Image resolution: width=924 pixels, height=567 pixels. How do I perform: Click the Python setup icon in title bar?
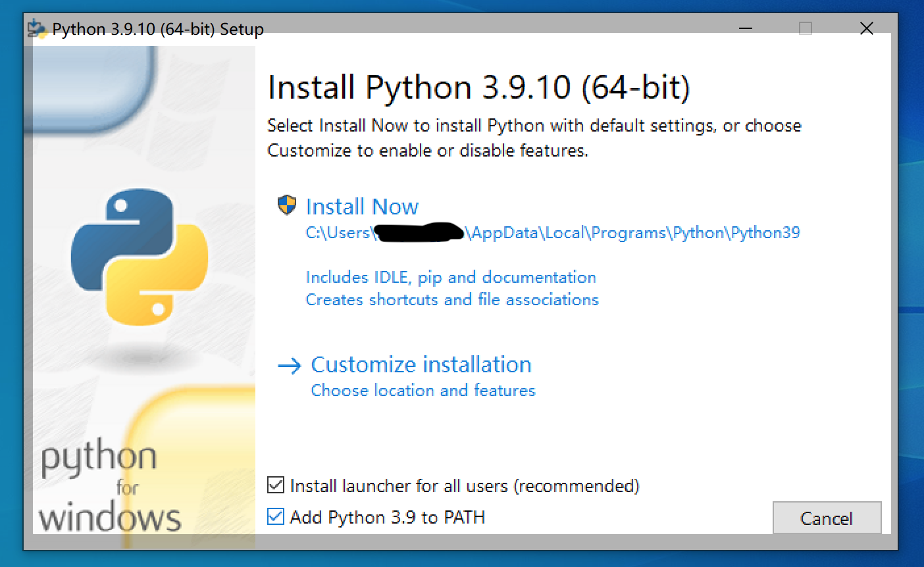click(37, 29)
